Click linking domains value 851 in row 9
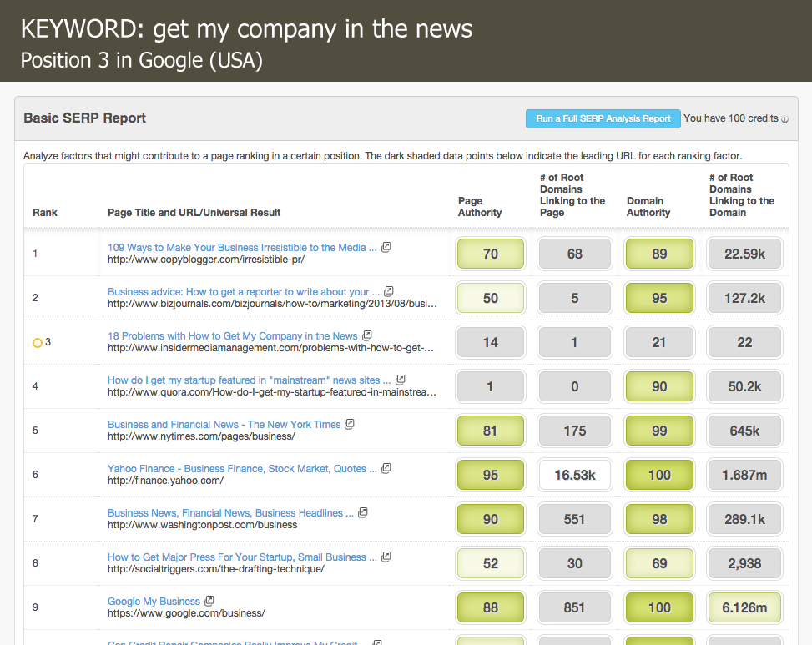 (575, 607)
